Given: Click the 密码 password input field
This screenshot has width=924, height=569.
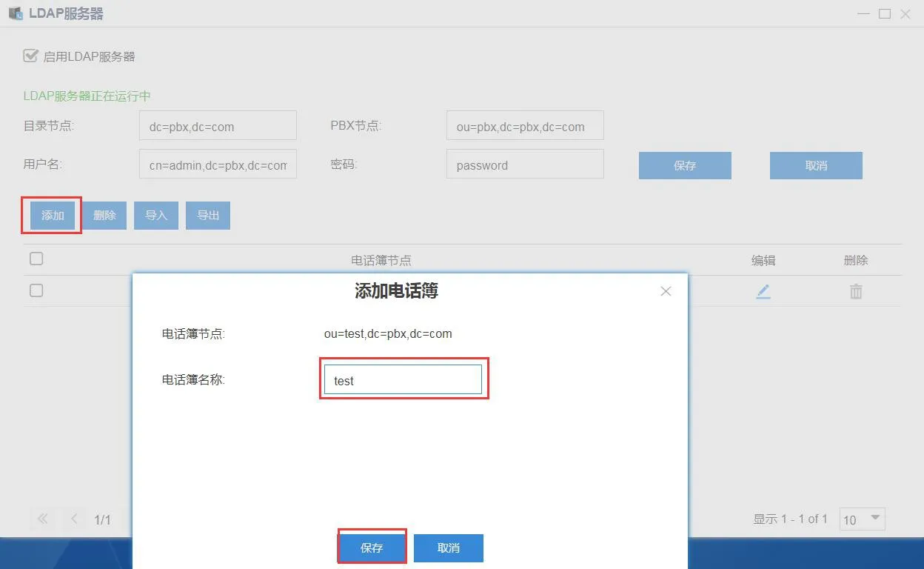Looking at the screenshot, I should (x=524, y=164).
